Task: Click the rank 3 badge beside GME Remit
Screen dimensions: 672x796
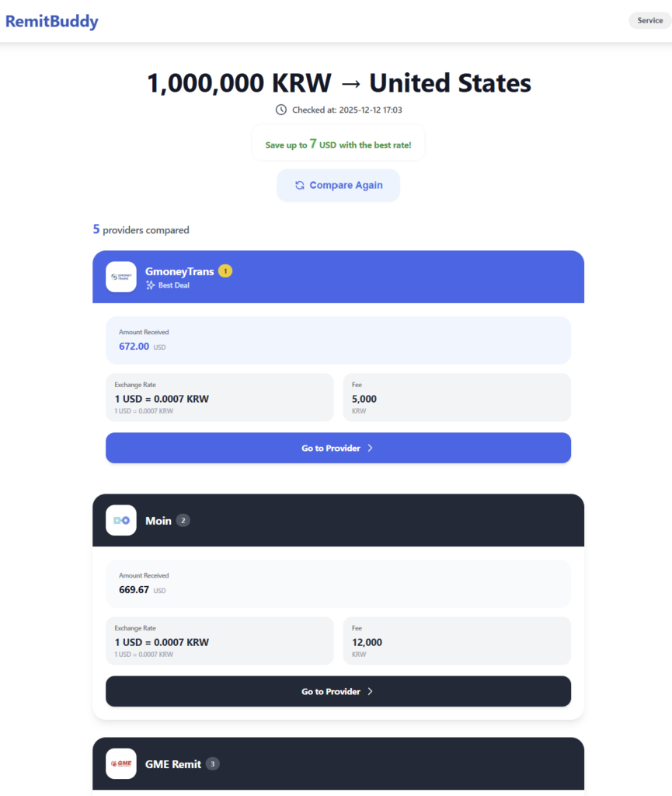Action: [x=212, y=763]
